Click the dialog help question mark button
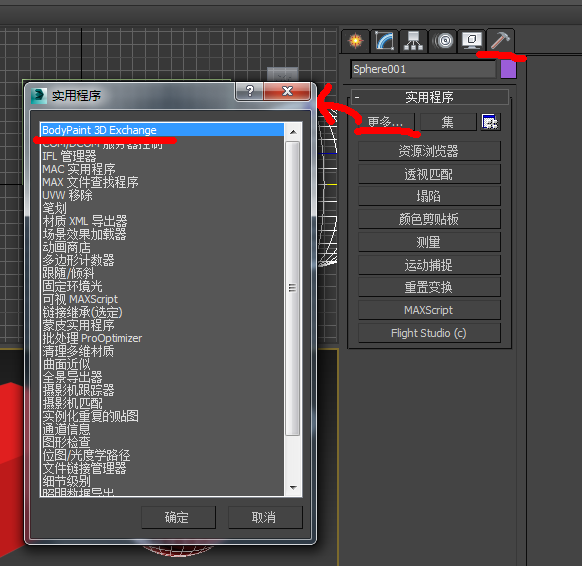Viewport: 582px width, 566px height. pos(250,91)
